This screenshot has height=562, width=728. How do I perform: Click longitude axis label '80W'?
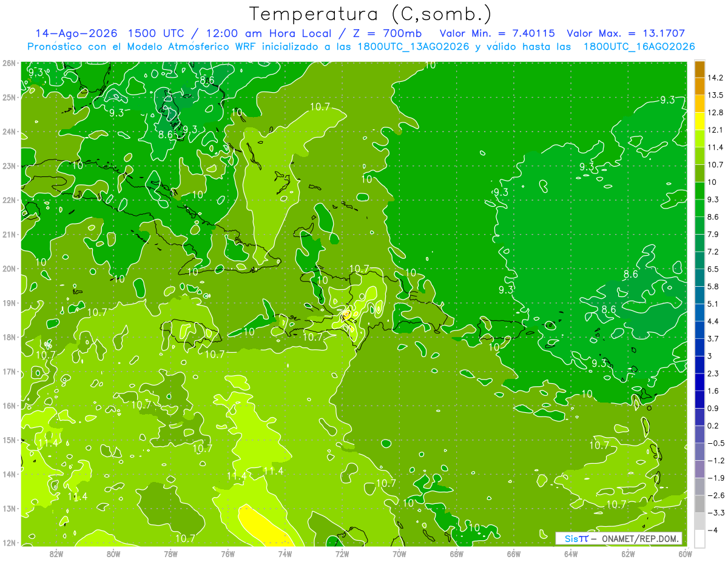pyautogui.click(x=113, y=553)
